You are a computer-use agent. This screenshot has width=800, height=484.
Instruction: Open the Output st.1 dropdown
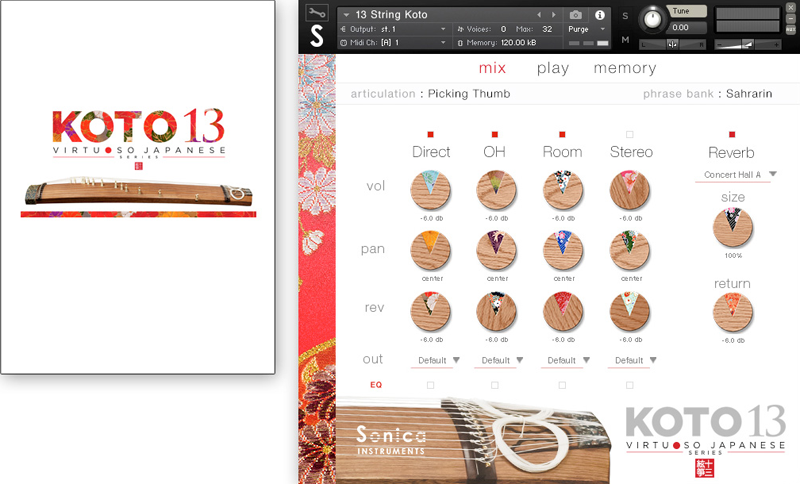443,29
